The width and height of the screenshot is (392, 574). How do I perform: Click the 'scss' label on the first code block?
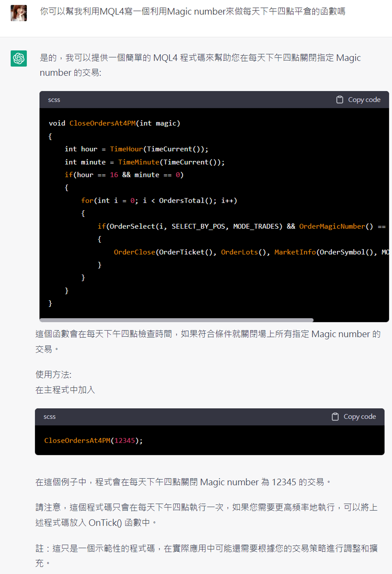pyautogui.click(x=54, y=100)
